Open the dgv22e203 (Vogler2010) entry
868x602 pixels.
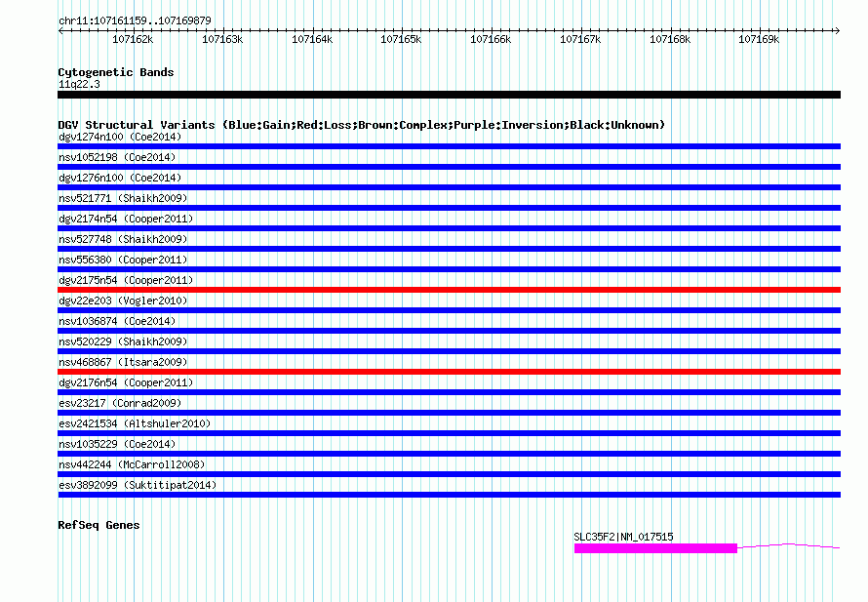click(x=123, y=301)
